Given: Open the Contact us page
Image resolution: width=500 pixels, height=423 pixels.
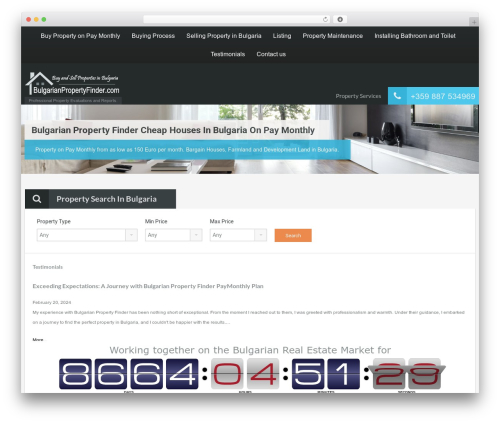Looking at the screenshot, I should pos(271,54).
